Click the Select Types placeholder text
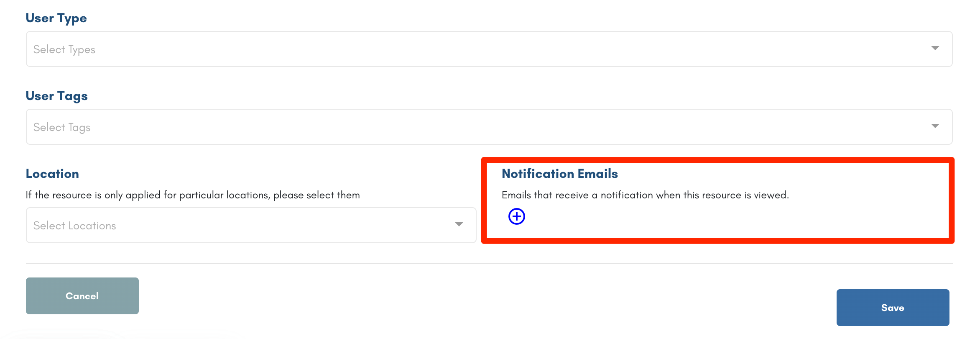The height and width of the screenshot is (339, 980). 64,50
